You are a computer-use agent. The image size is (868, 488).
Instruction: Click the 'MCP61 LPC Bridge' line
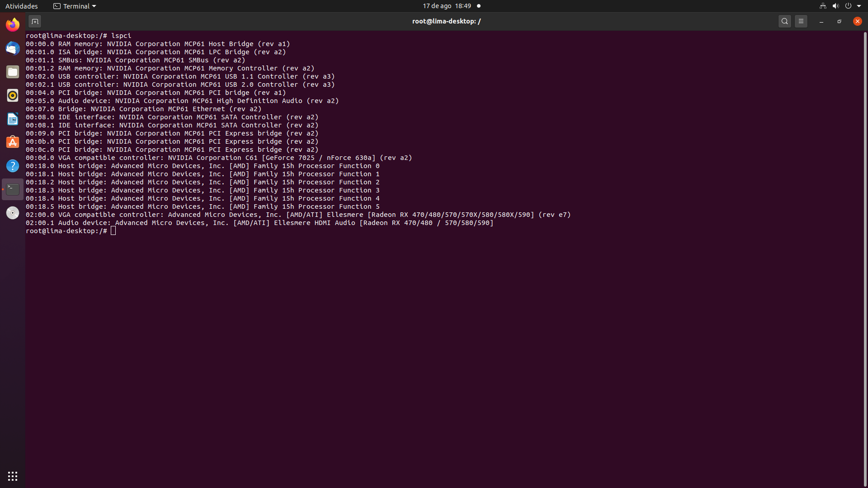click(156, 52)
